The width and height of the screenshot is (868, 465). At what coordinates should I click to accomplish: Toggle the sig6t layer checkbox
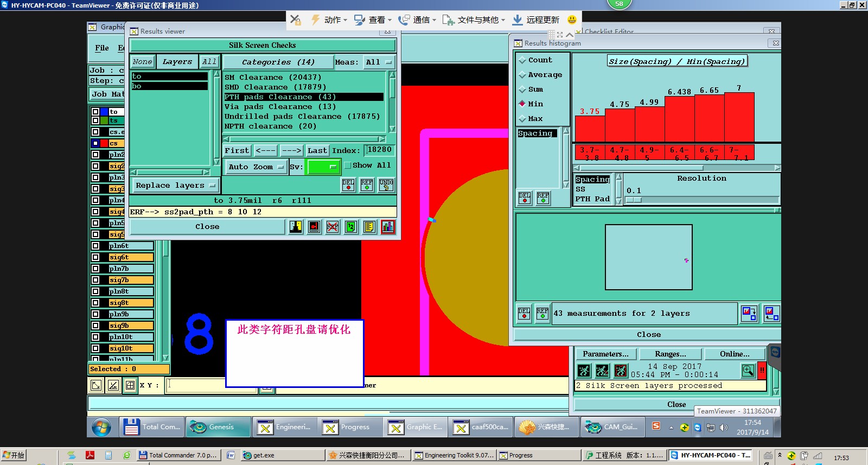(95, 257)
